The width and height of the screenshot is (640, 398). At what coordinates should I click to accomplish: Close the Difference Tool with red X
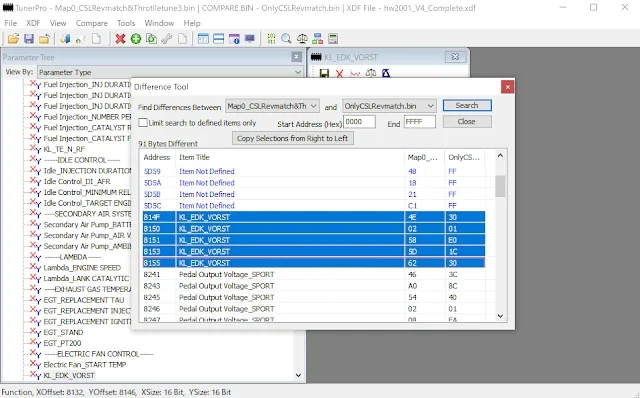coord(507,87)
